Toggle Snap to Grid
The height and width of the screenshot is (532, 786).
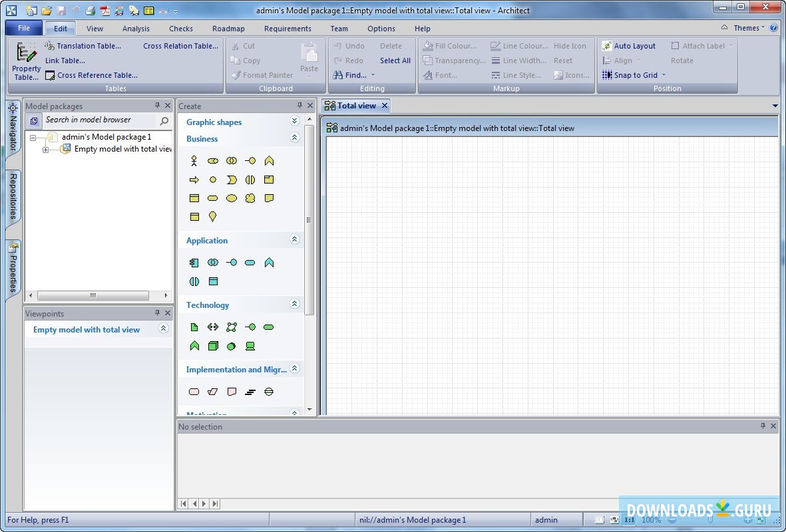[635, 75]
